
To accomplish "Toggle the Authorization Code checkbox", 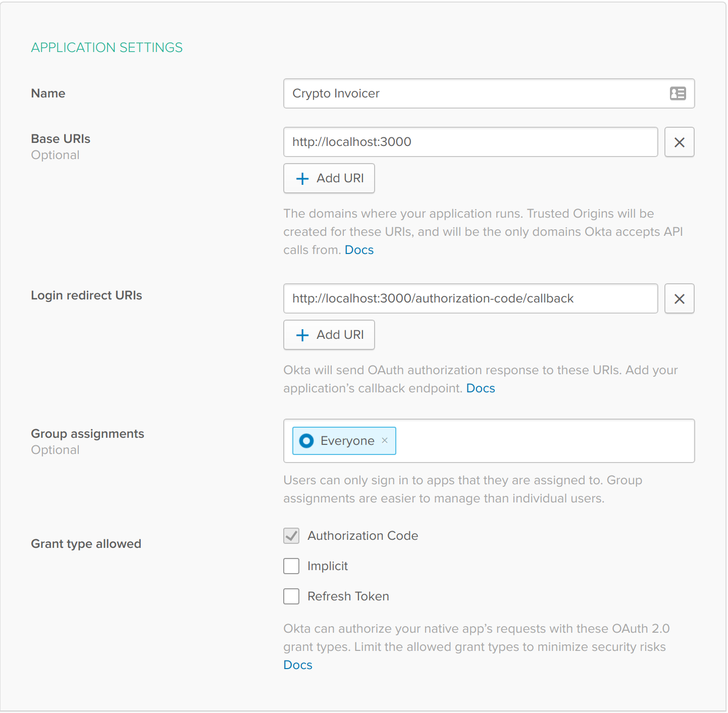I will click(291, 536).
